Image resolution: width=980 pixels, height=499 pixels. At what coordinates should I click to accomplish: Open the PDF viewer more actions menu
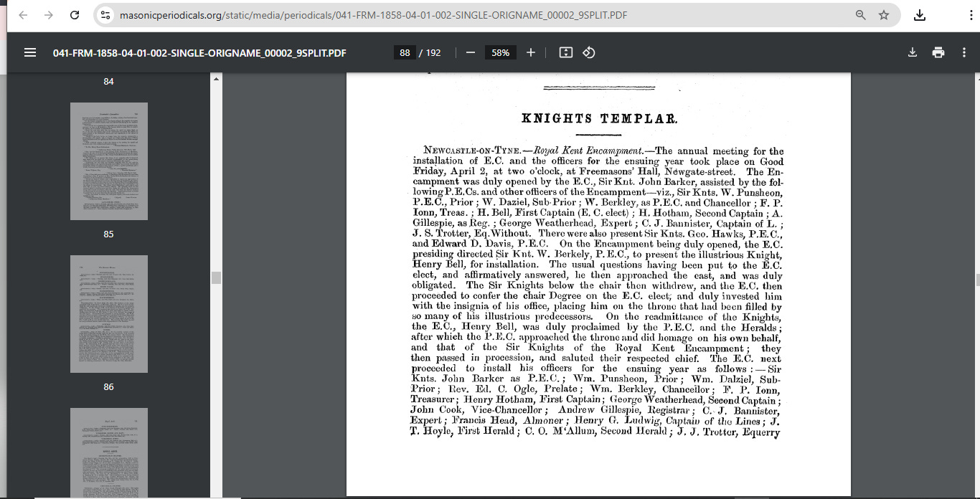pos(963,52)
